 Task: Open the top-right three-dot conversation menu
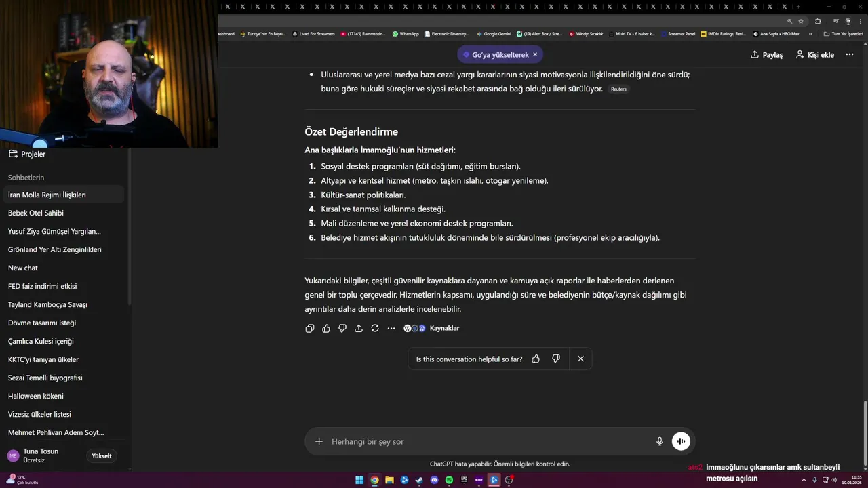(850, 54)
